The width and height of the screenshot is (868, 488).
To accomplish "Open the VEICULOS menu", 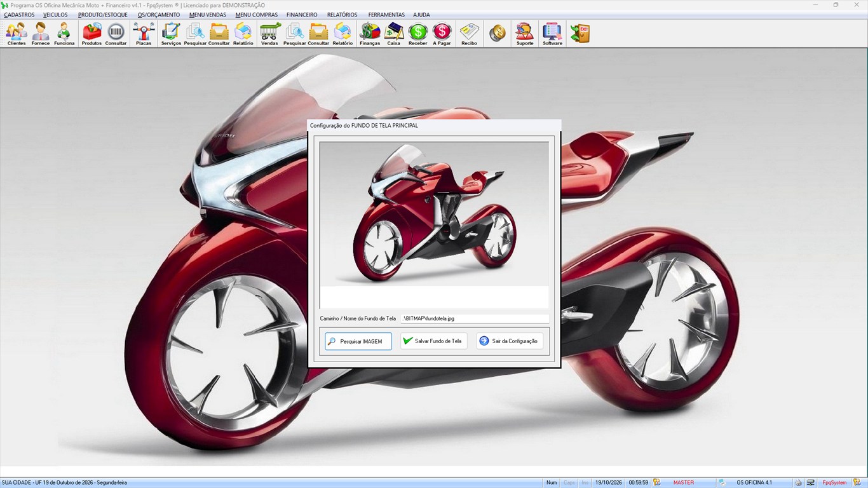I will (55, 15).
